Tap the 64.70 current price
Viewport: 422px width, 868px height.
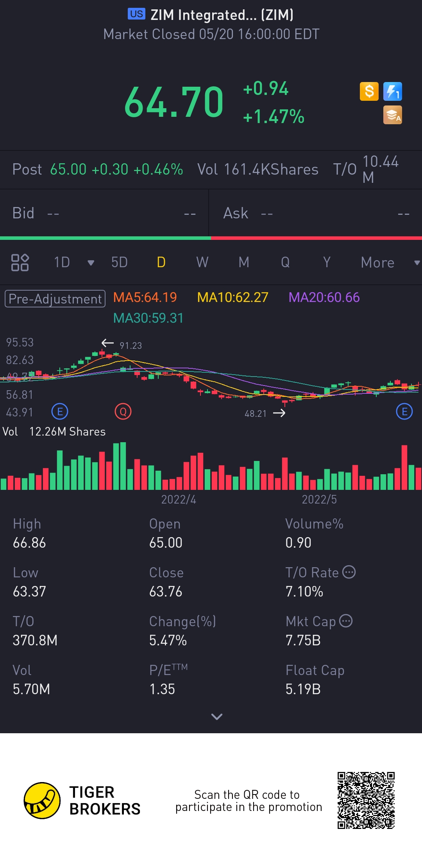pyautogui.click(x=174, y=102)
